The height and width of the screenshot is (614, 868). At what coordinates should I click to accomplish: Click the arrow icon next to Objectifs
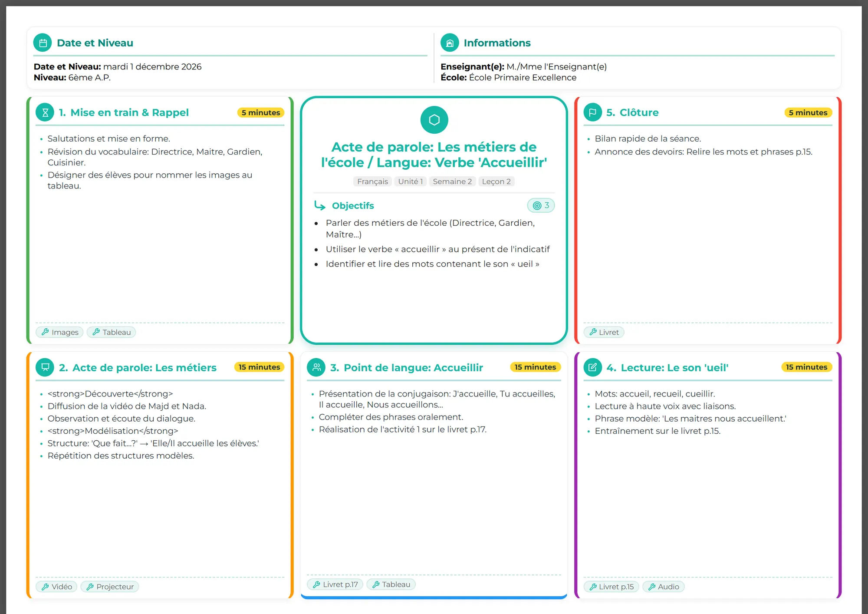tap(320, 205)
